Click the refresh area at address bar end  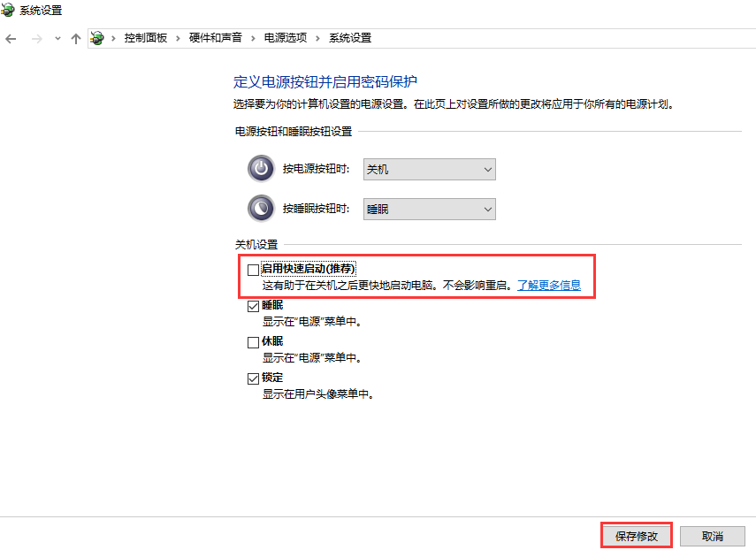745,39
